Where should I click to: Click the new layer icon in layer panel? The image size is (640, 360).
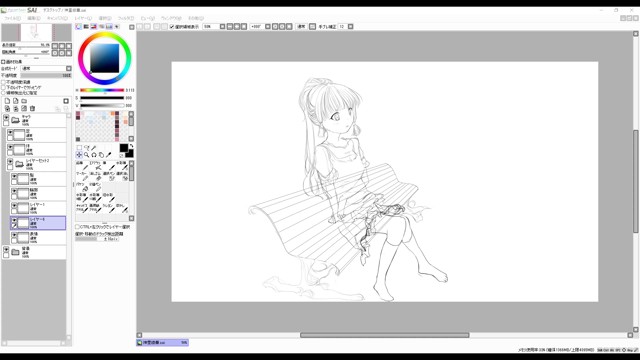(x=7, y=101)
